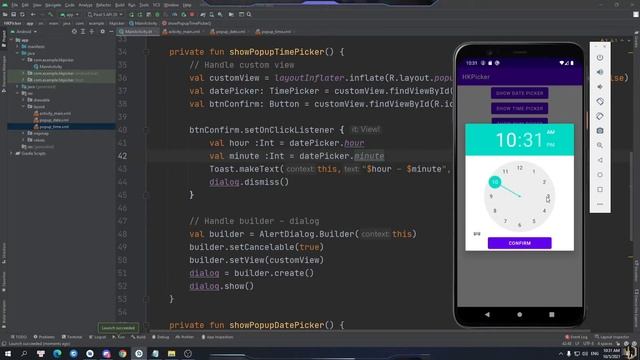Click the Sync/Reload toolbar icon

22,14
